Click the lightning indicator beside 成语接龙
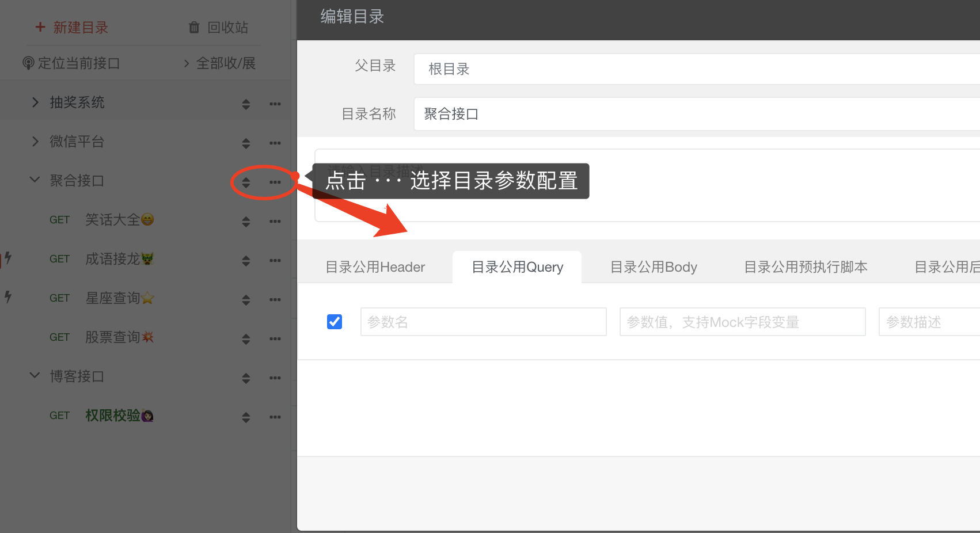Image resolution: width=980 pixels, height=533 pixels. (7, 259)
